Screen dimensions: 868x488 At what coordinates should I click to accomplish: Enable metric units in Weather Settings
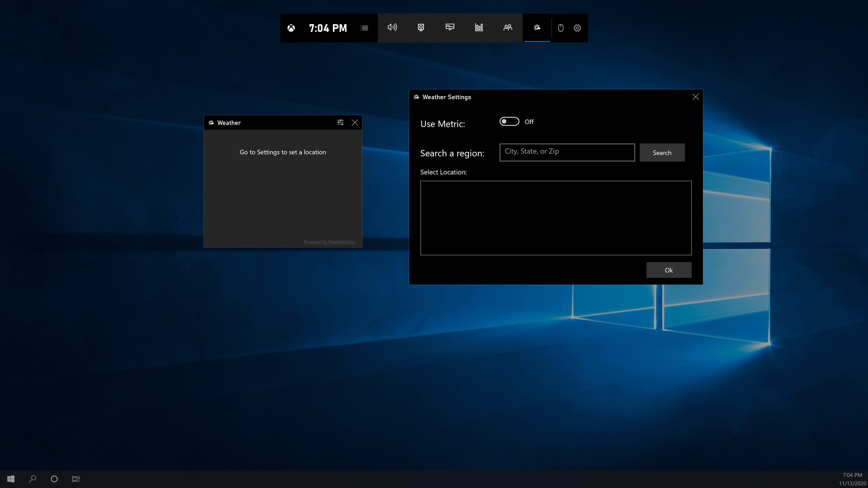click(509, 121)
